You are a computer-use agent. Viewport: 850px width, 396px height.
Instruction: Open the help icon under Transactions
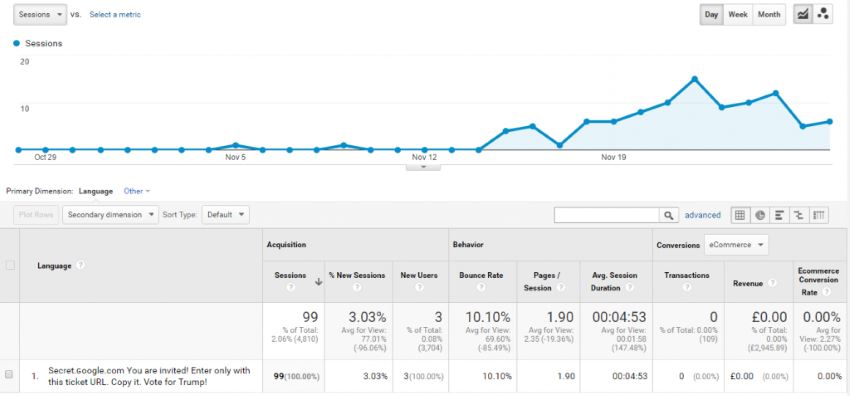coord(686,287)
